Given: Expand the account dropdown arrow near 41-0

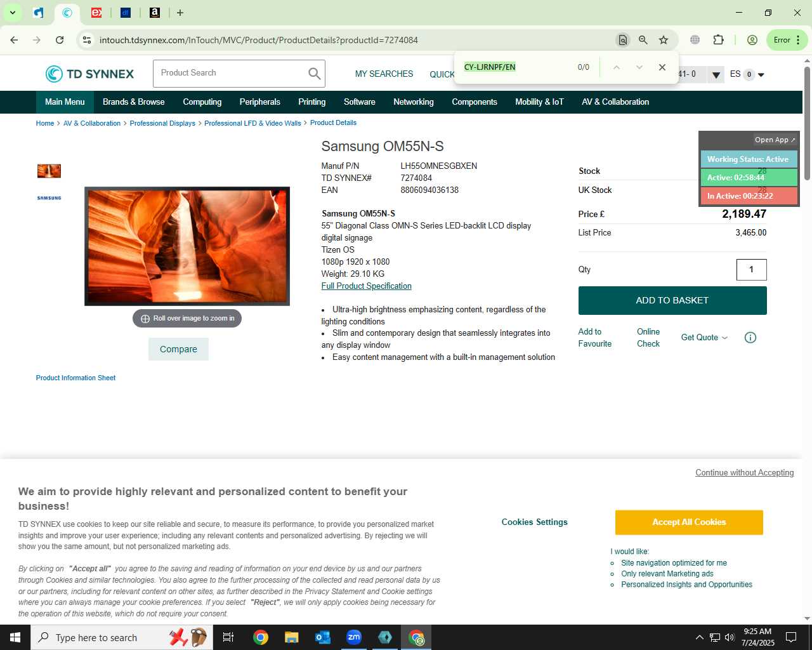Looking at the screenshot, I should [716, 75].
